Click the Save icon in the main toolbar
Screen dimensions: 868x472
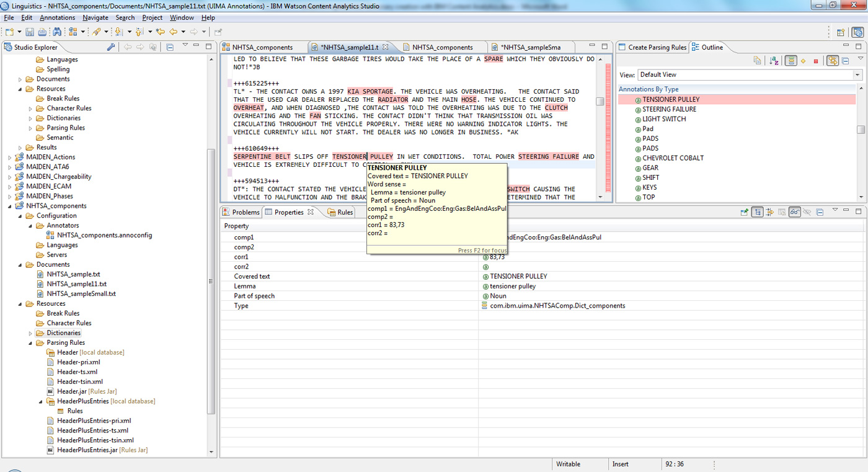tap(30, 32)
